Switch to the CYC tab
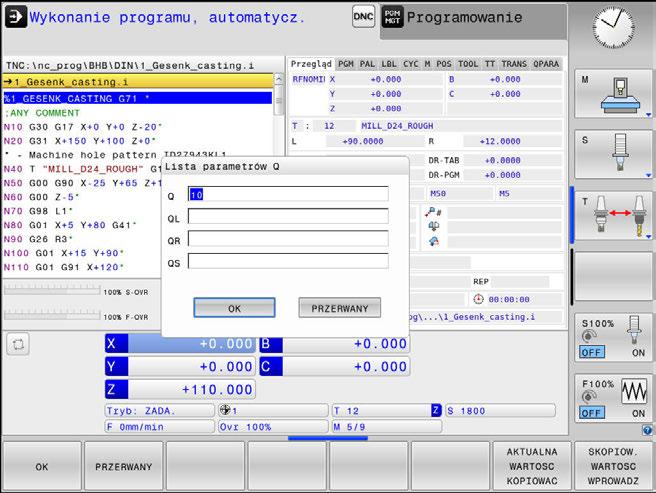Screen dimensions: 656x493 coord(410,64)
